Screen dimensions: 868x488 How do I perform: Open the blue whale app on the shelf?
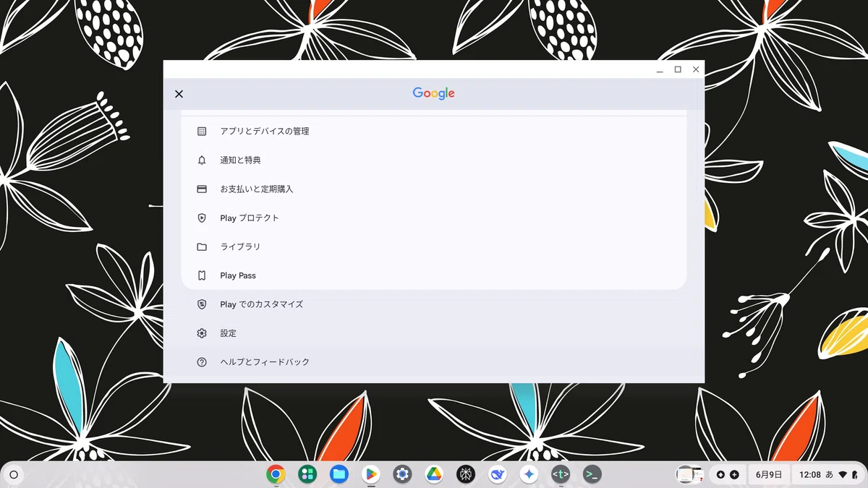tap(498, 474)
